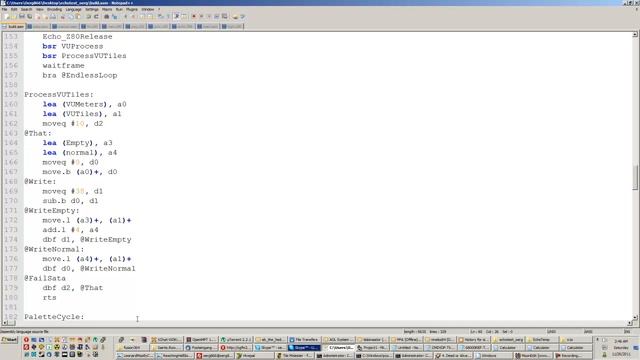Click the Redo toolbar icon
The width and height of the screenshot is (640, 360).
(x=96, y=16)
